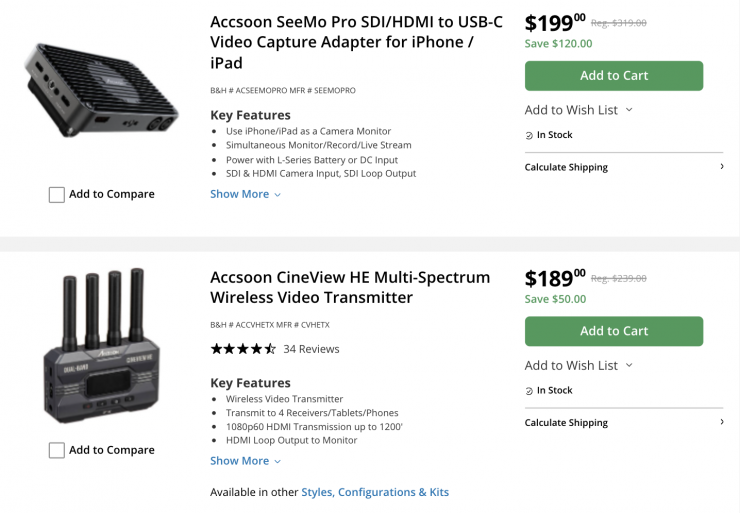Image resolution: width=740 pixels, height=513 pixels.
Task: Expand Show More under SeeMo Pro features
Action: point(245,194)
